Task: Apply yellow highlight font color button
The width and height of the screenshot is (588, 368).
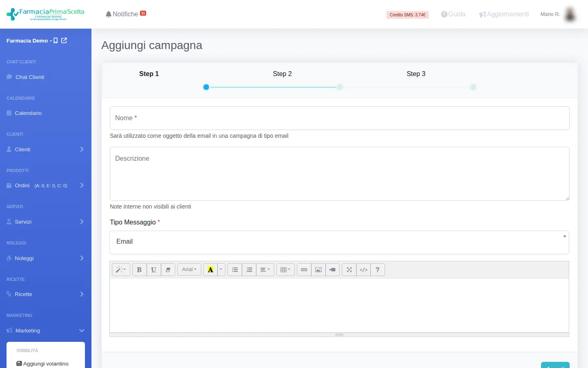Action: (210, 269)
